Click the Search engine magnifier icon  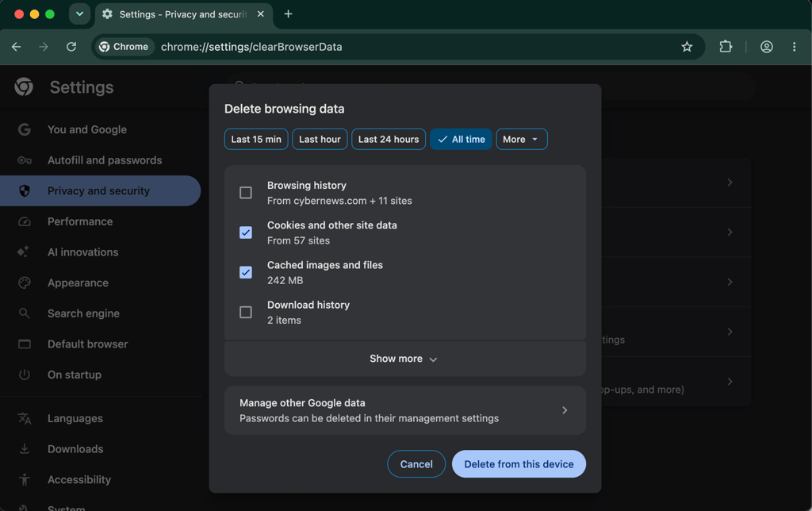25,313
